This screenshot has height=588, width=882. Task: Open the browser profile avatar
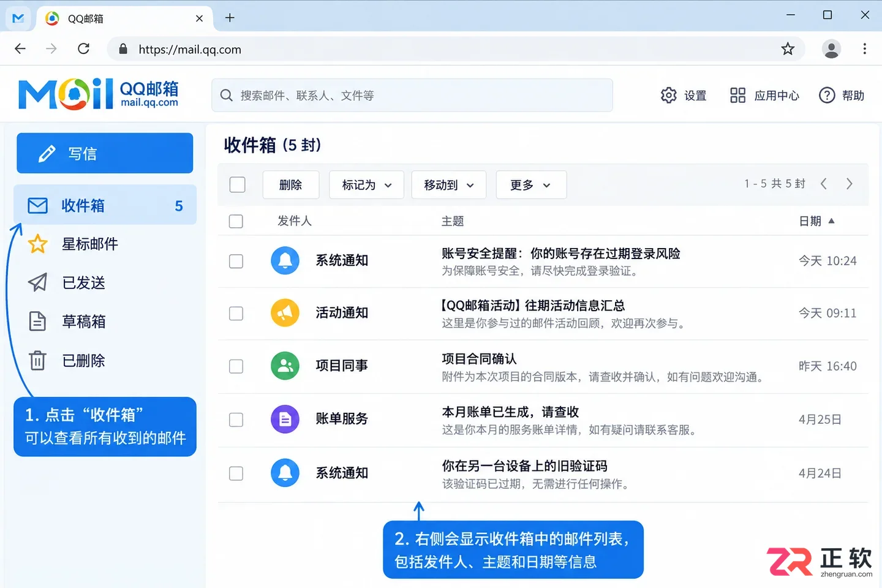(x=831, y=49)
